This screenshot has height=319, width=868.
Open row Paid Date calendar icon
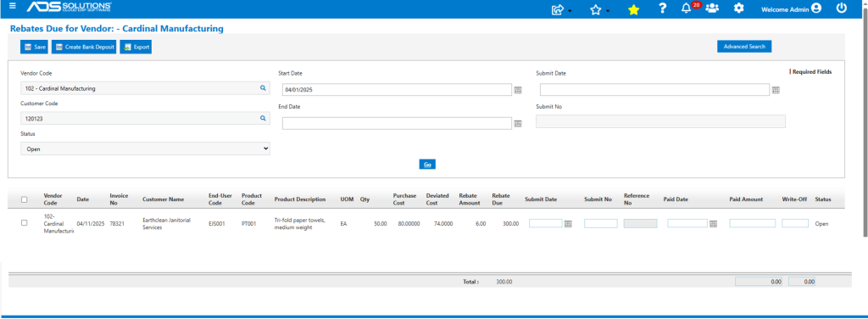tap(714, 223)
